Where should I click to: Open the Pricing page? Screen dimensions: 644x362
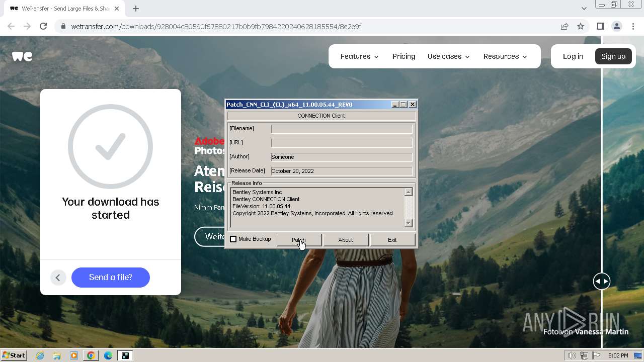404,56
